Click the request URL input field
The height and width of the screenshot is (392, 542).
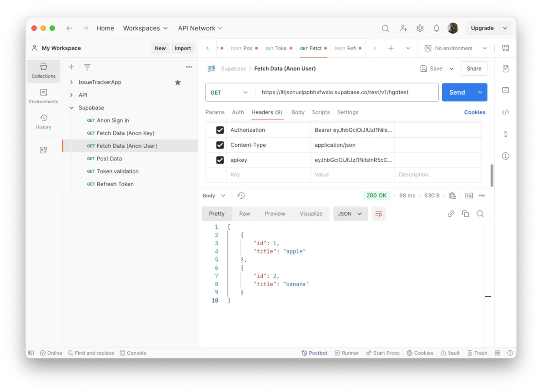point(347,93)
